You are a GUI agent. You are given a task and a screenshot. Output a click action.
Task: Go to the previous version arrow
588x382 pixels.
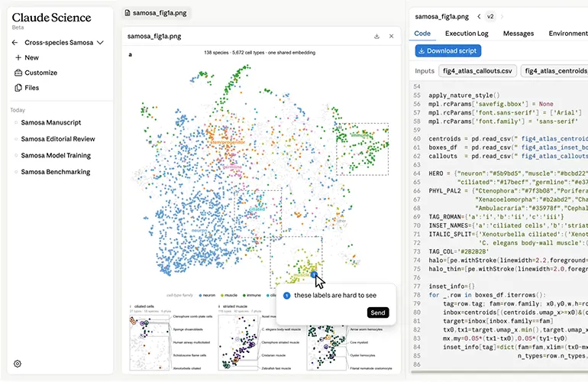pyautogui.click(x=479, y=17)
